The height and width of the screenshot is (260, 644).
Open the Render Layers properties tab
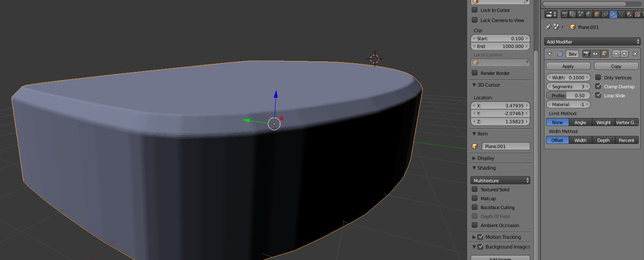pyautogui.click(x=573, y=14)
